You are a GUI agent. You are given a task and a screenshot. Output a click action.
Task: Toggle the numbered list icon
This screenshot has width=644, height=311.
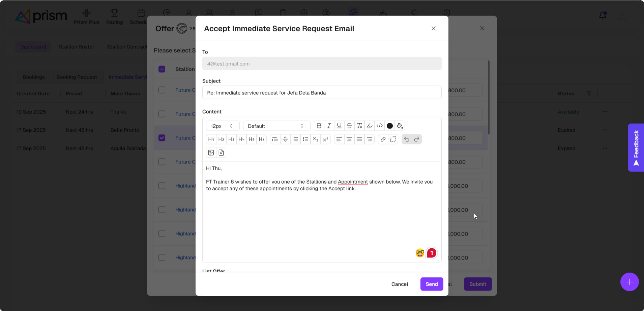(x=305, y=139)
